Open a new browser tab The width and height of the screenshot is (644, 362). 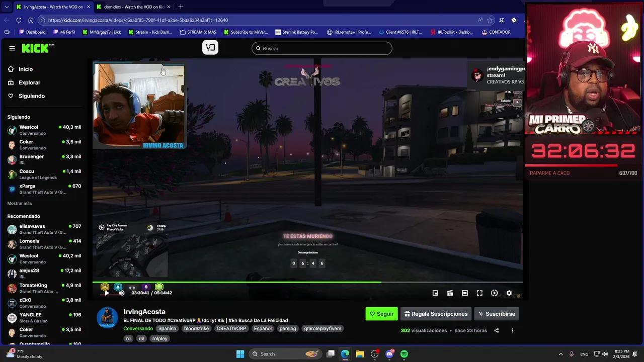click(x=181, y=7)
